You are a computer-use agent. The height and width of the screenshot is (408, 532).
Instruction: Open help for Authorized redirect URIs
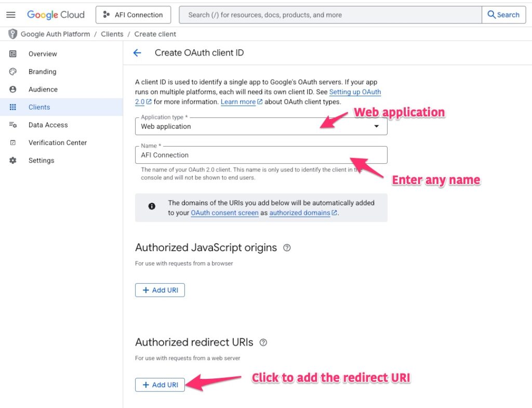click(263, 343)
